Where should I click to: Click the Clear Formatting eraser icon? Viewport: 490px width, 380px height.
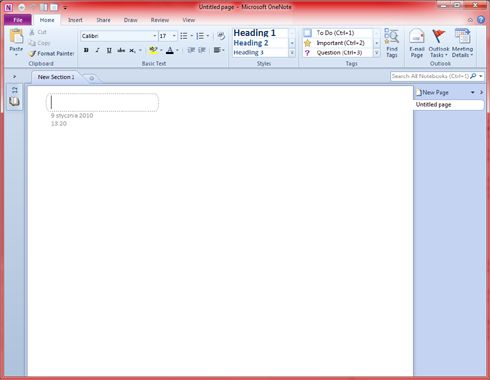coord(221,36)
